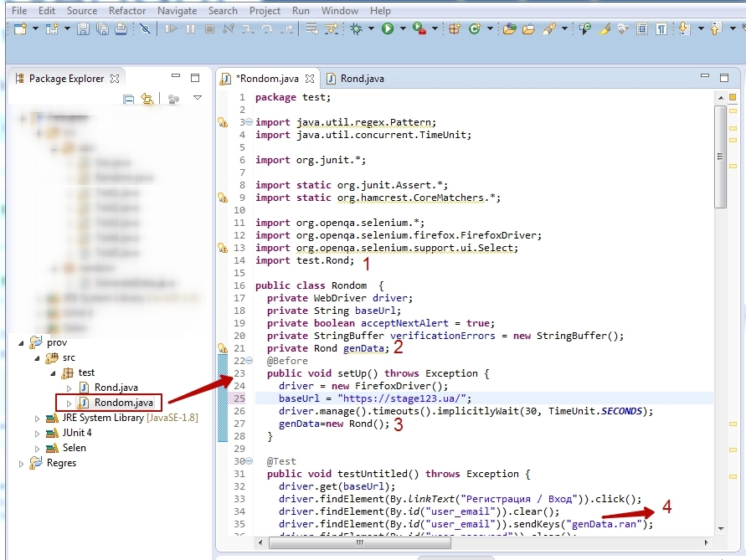The width and height of the screenshot is (746, 560).
Task: Click the Terminate debug icon
Action: click(x=209, y=29)
